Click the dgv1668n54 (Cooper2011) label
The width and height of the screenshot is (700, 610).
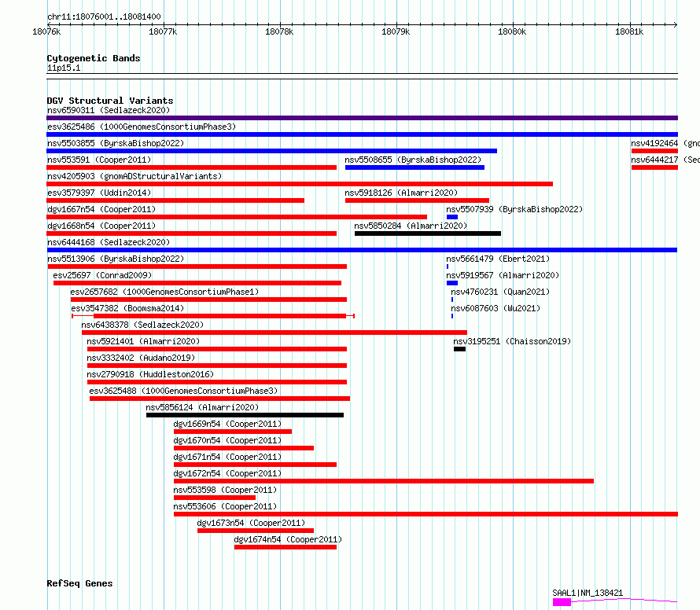101,226
